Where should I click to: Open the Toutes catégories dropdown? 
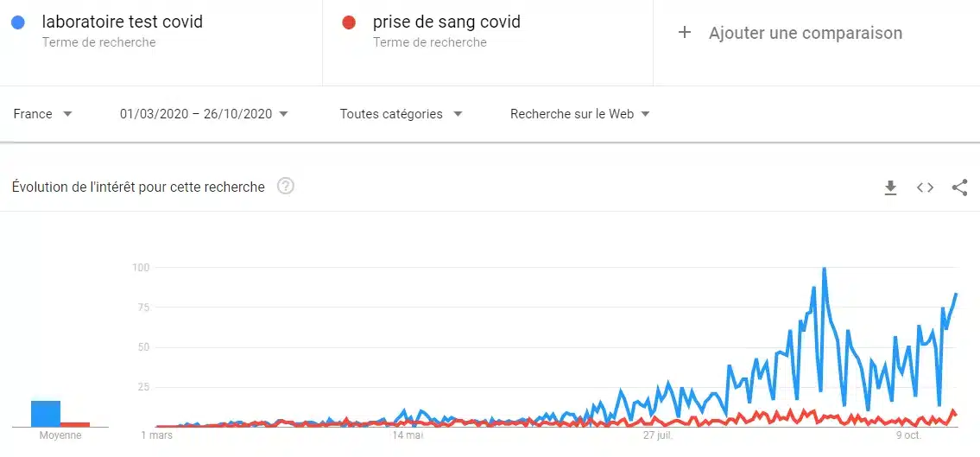401,114
